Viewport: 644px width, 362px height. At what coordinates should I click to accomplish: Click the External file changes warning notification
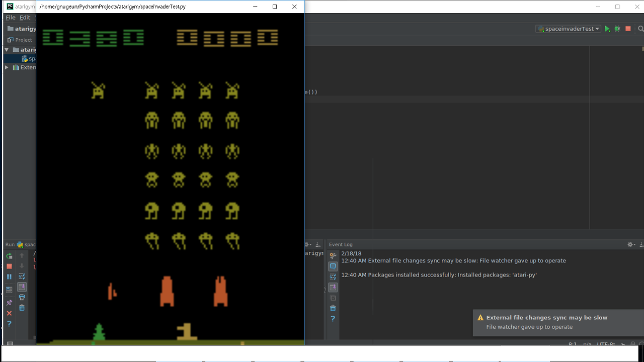click(558, 322)
